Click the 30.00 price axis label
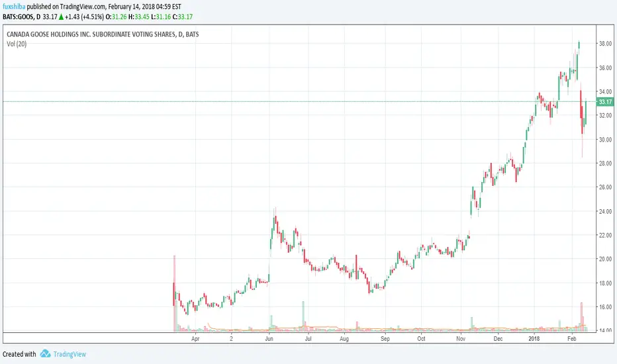The width and height of the screenshot is (617, 364). pos(605,139)
